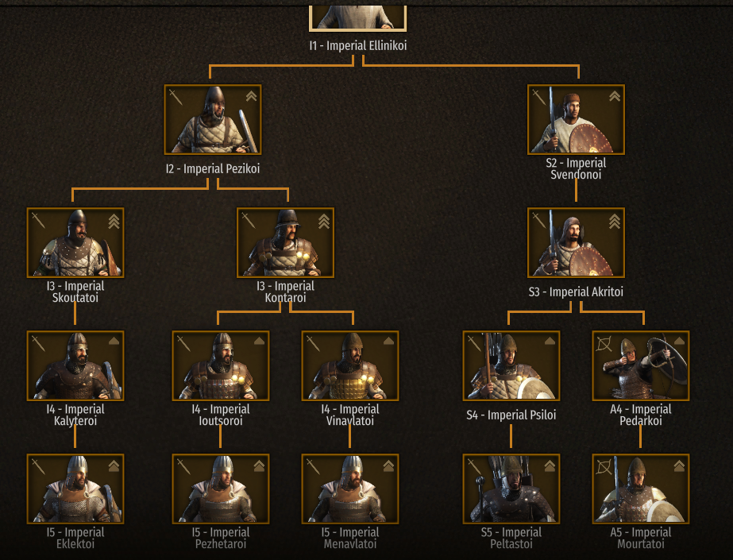The image size is (733, 560).
Task: Select the Imperial Eklektoi troop portrait
Action: coord(75,489)
